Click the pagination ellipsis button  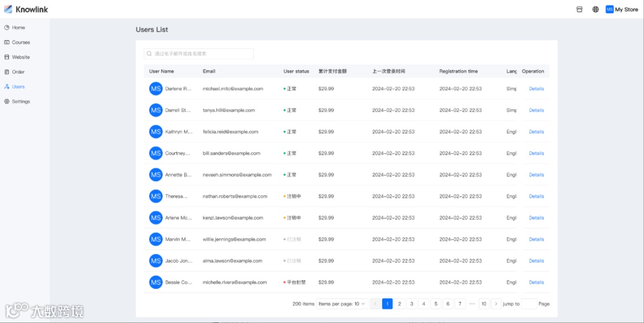(472, 304)
